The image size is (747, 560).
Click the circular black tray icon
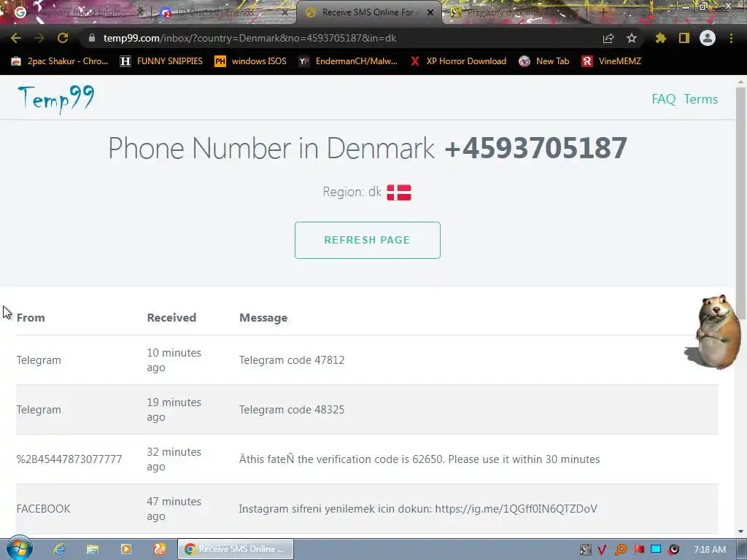click(673, 550)
